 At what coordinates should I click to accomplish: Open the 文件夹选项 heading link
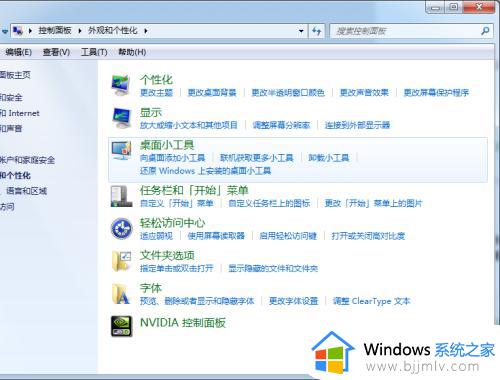click(x=167, y=255)
